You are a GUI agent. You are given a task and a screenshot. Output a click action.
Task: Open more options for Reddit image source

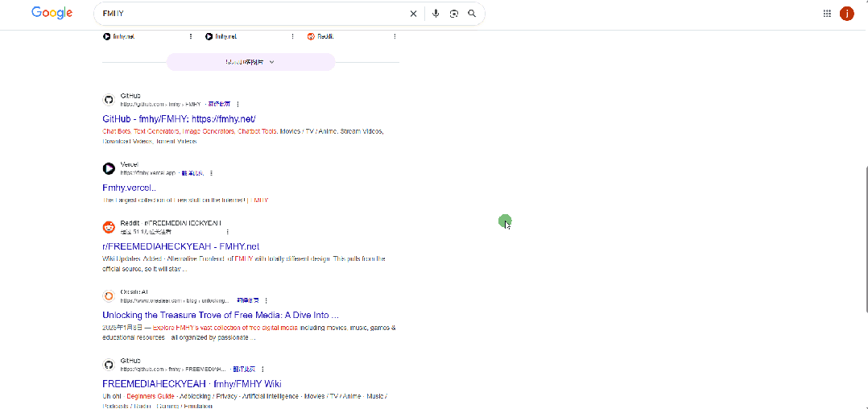pyautogui.click(x=395, y=36)
